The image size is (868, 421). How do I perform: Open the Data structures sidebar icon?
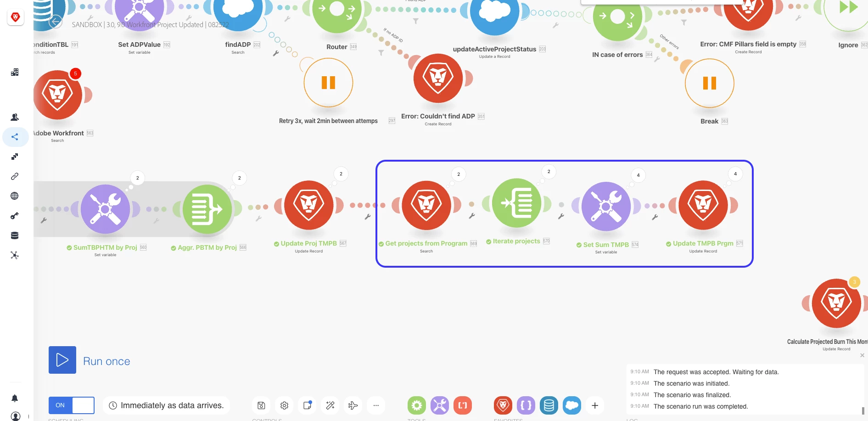(x=15, y=255)
